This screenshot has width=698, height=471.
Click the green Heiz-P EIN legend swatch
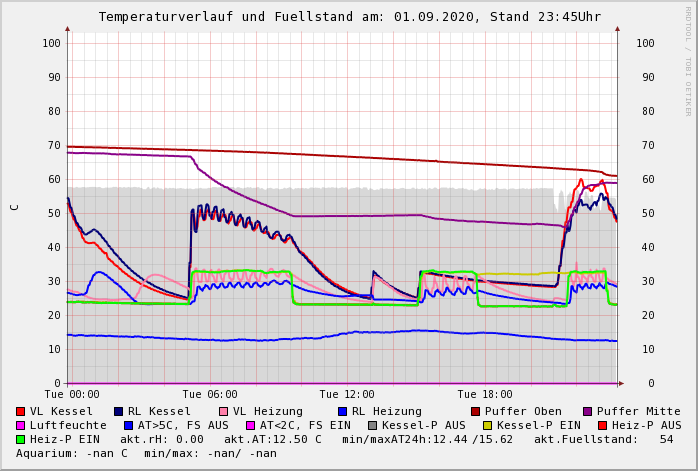[x=21, y=439]
